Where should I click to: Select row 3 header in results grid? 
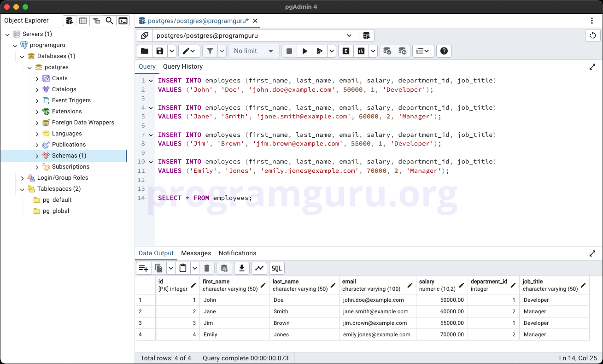[x=145, y=323]
